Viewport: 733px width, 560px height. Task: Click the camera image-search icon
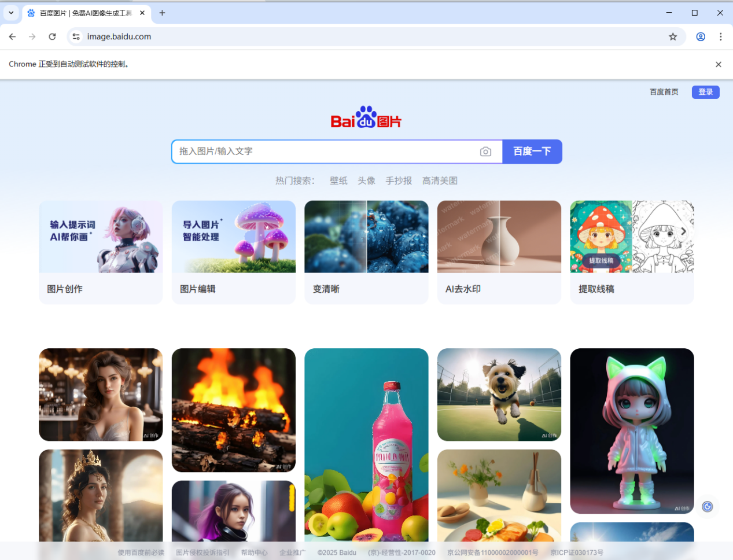click(x=485, y=152)
